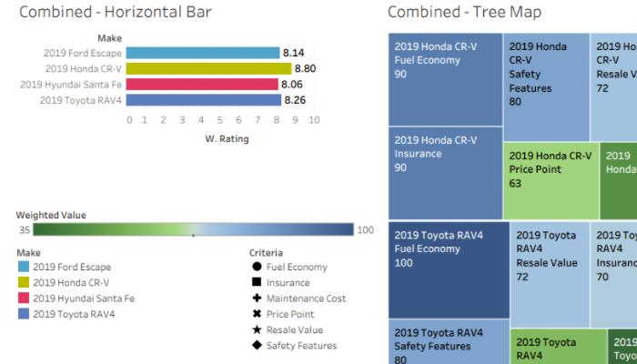Click the 2019 Hyundai Santa Fe row label in chart
This screenshot has height=364, width=637.
click(71, 85)
